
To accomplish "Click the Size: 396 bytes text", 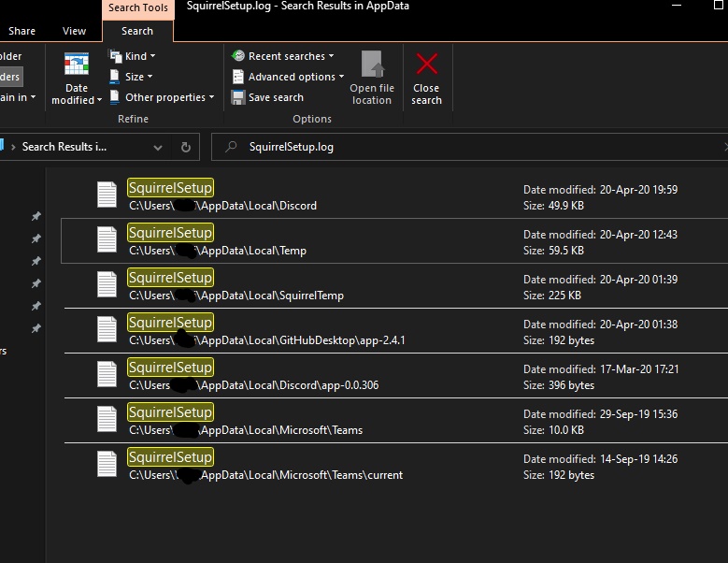I will [x=559, y=385].
